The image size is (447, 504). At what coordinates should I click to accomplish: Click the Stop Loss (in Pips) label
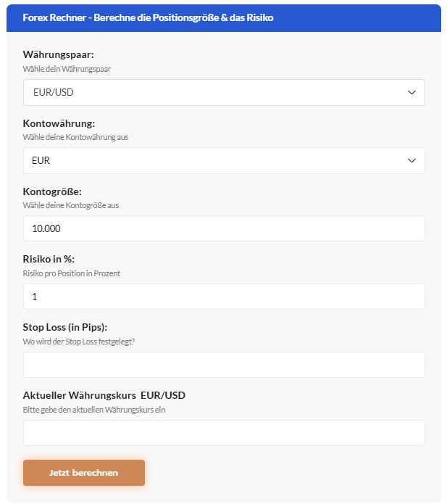click(65, 327)
